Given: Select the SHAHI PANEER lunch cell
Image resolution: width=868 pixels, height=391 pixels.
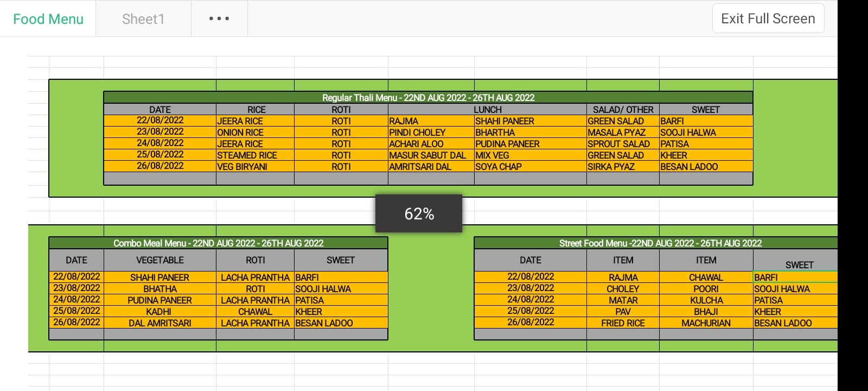Looking at the screenshot, I should tap(531, 121).
